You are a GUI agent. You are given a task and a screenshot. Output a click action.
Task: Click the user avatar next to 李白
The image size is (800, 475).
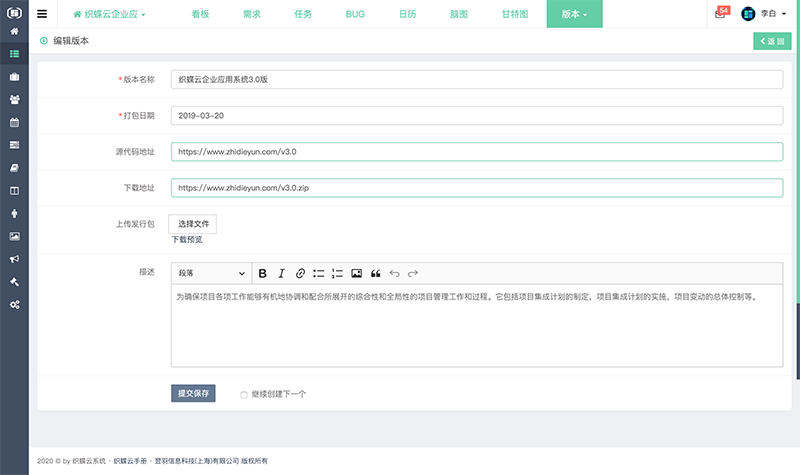[x=748, y=14]
